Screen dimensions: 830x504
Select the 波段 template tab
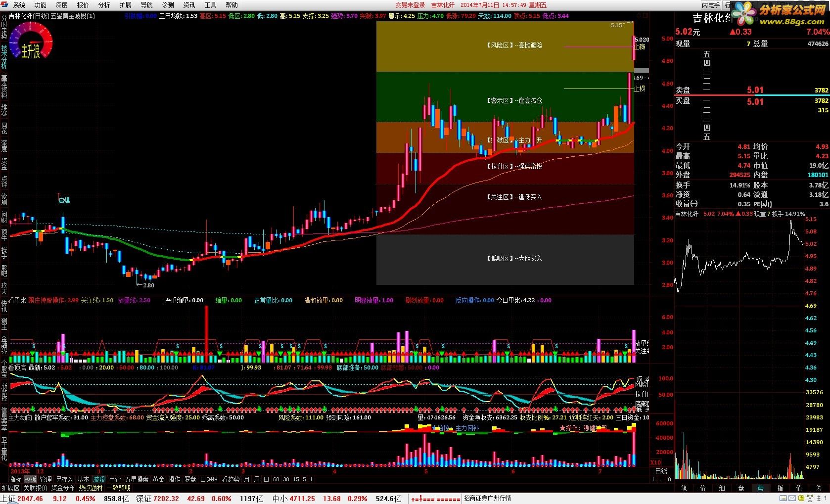(99, 479)
